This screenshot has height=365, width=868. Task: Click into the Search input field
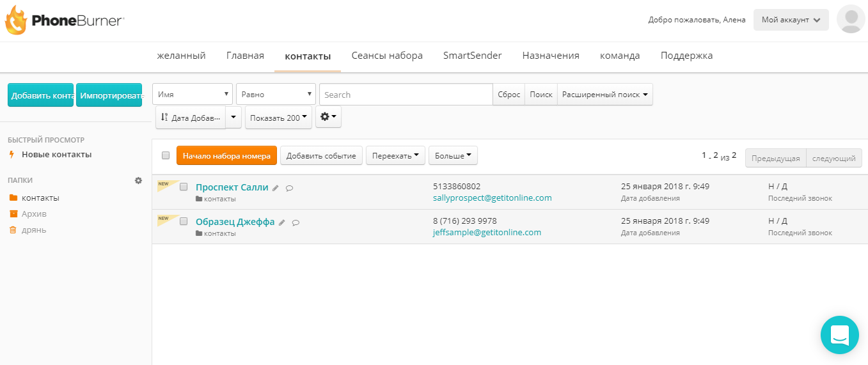(x=406, y=95)
